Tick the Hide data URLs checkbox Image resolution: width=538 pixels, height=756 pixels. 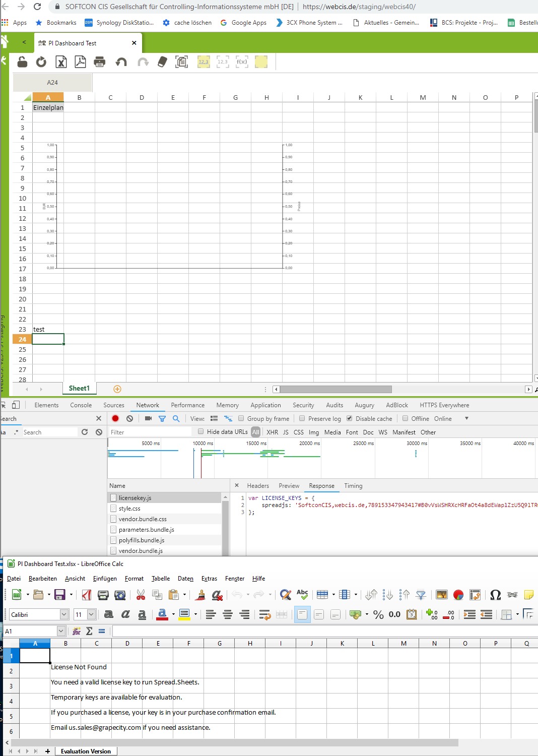tap(201, 431)
